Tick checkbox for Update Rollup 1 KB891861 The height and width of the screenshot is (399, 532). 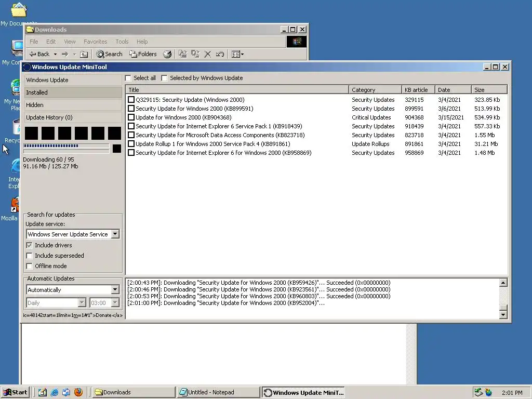pyautogui.click(x=131, y=144)
